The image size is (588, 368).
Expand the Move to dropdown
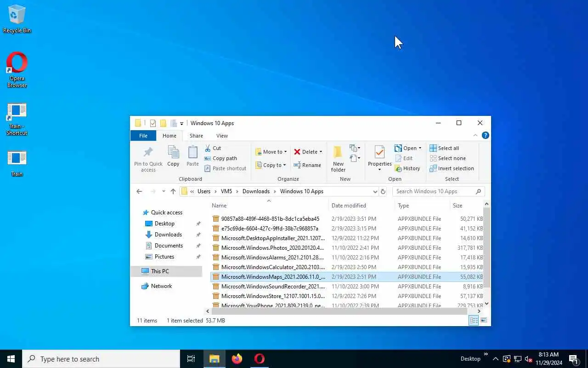(285, 152)
